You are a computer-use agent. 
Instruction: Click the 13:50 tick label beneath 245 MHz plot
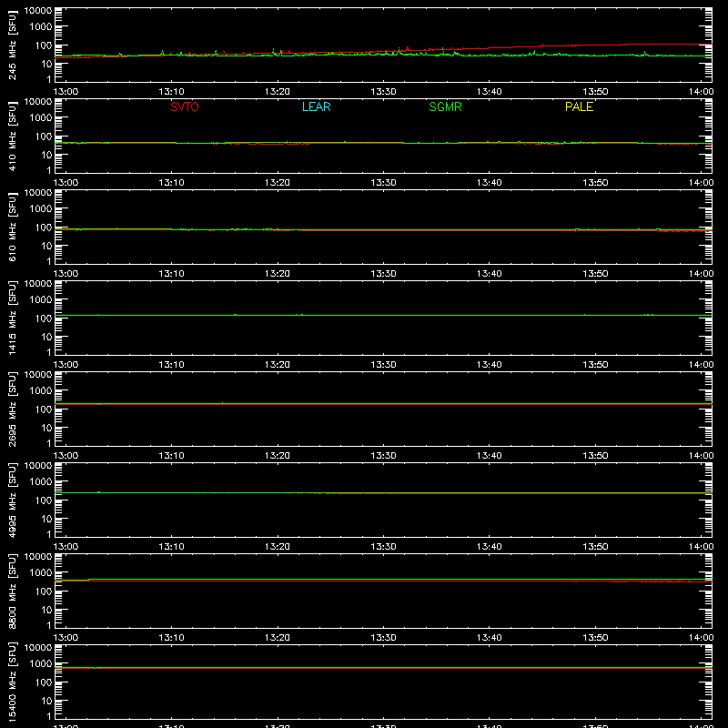595,92
